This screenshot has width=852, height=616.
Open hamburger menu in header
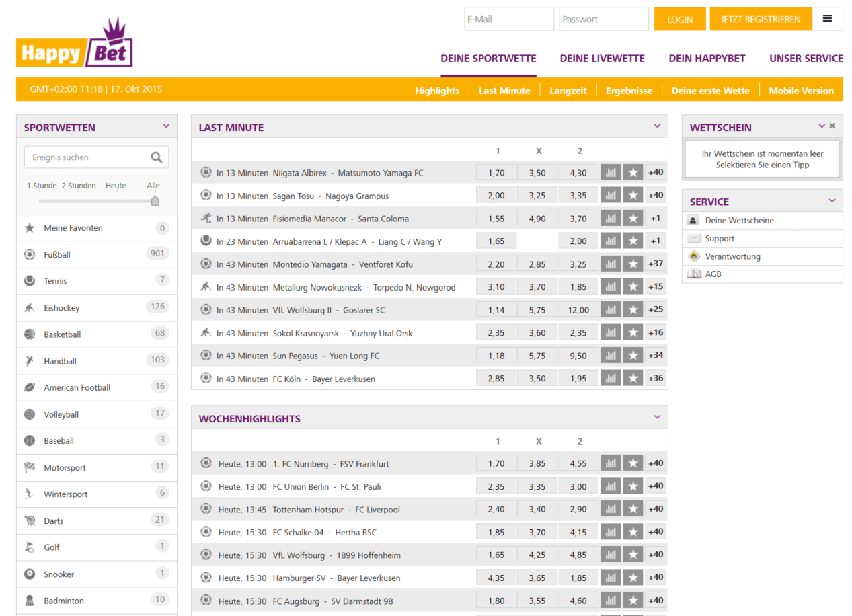828,19
